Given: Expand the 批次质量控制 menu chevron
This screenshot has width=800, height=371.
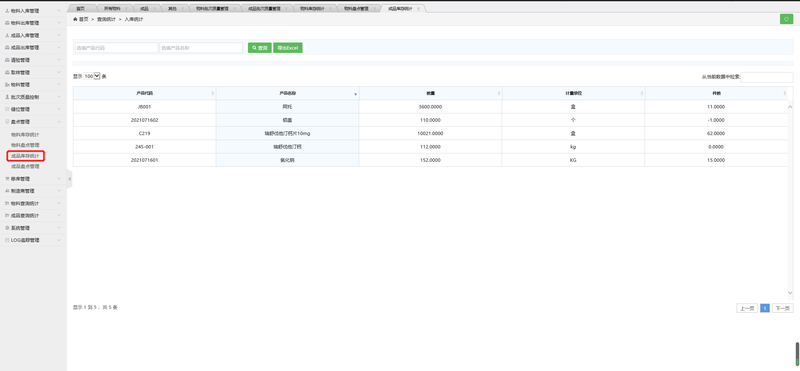Looking at the screenshot, I should [x=59, y=97].
